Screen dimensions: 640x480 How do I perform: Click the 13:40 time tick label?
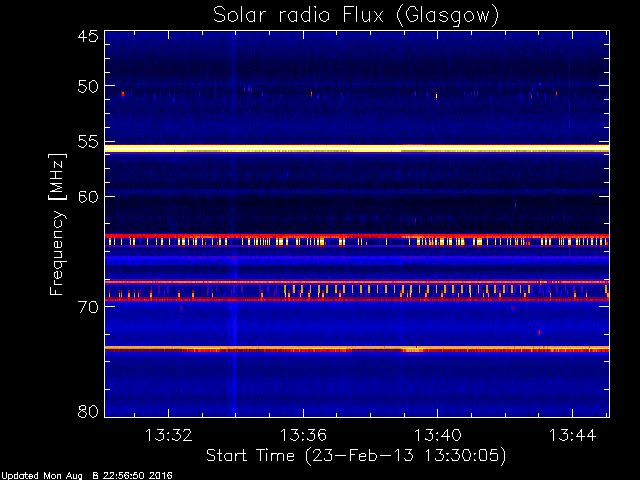438,435
